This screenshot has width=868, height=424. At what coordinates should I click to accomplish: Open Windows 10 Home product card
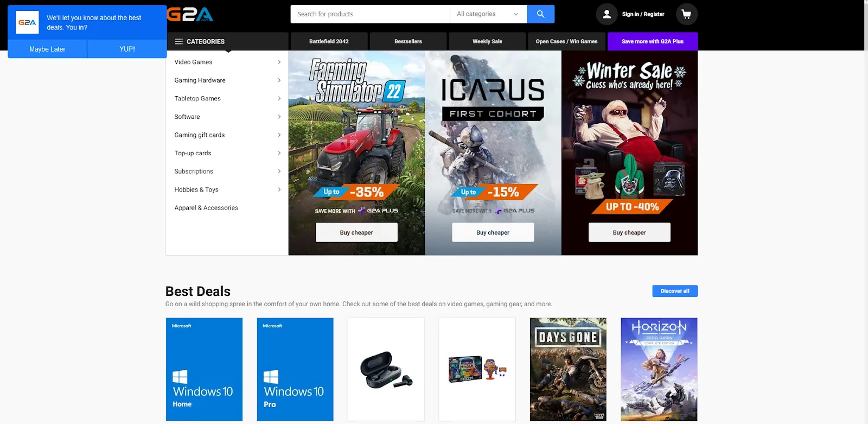pos(204,369)
